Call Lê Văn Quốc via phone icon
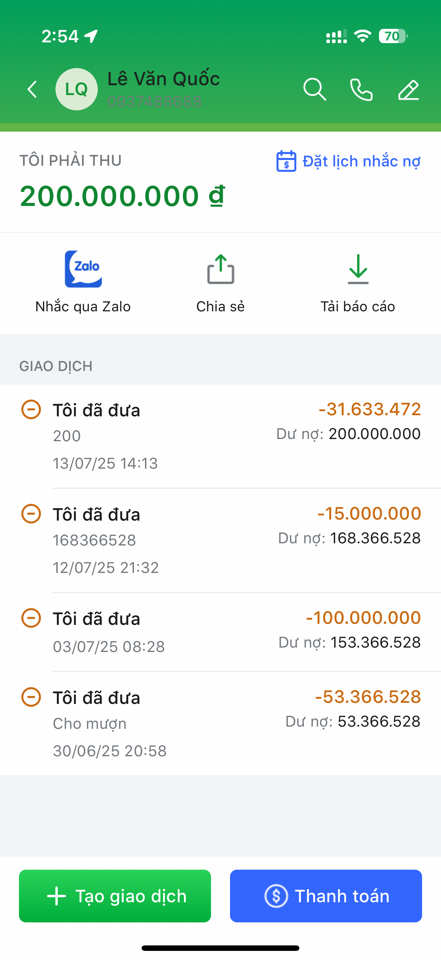Image resolution: width=441 pixels, height=960 pixels. [x=361, y=89]
